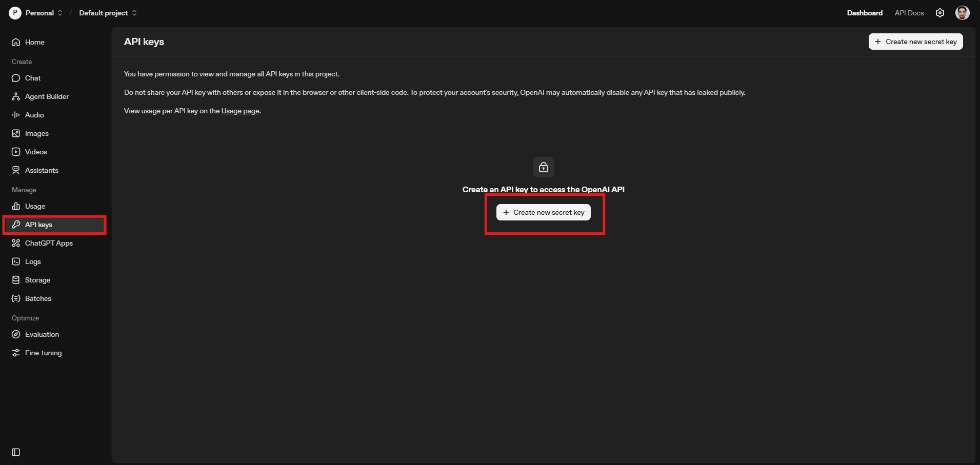980x465 pixels.
Task: Click top-right Create new secret key button
Action: pos(915,42)
